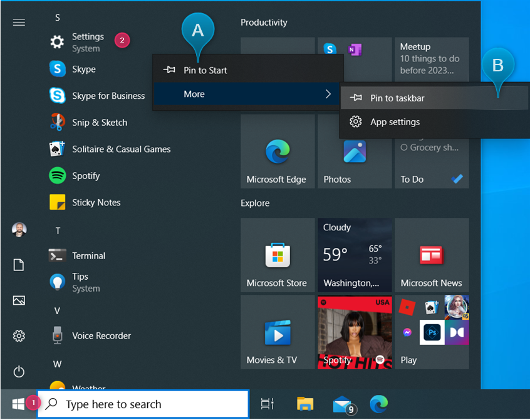This screenshot has height=420, width=530.
Task: Open Dolby icon in Play tile
Action: pos(457,332)
